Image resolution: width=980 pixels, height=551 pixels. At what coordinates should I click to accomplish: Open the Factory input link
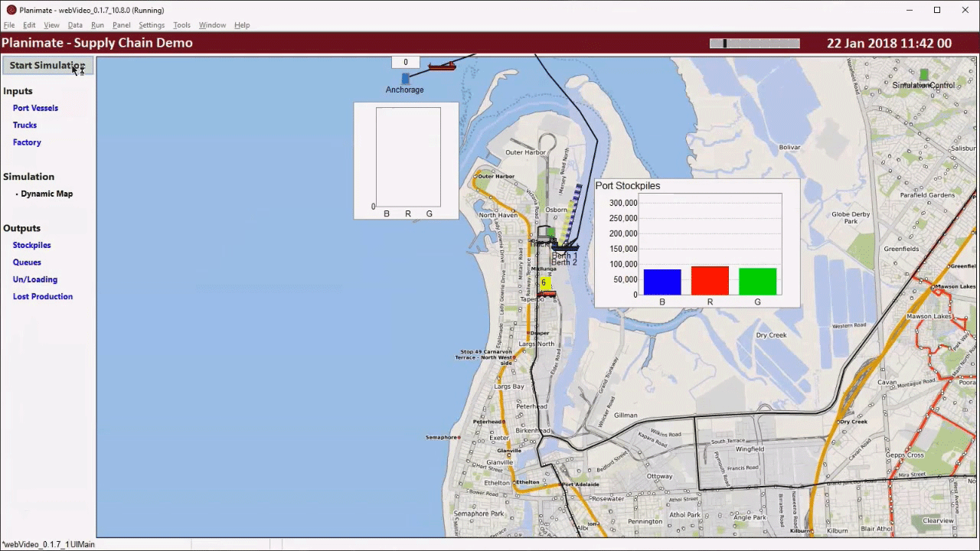pyautogui.click(x=27, y=142)
